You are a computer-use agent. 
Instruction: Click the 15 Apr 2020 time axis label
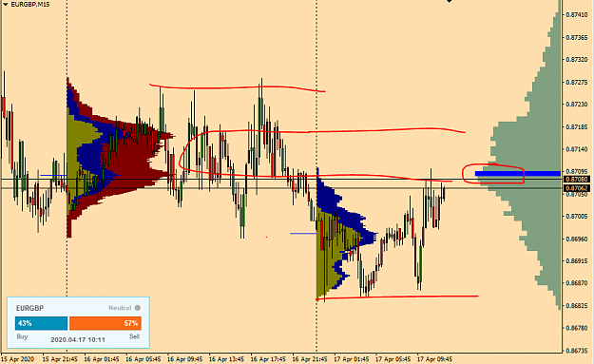[x=18, y=359]
